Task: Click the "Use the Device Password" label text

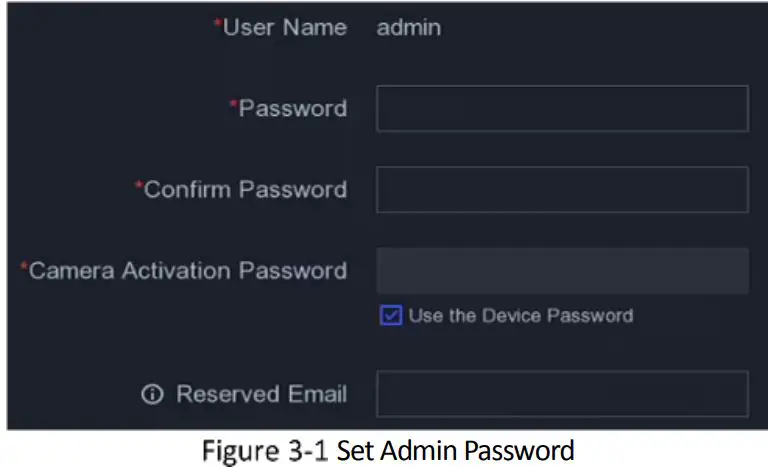Action: click(520, 316)
